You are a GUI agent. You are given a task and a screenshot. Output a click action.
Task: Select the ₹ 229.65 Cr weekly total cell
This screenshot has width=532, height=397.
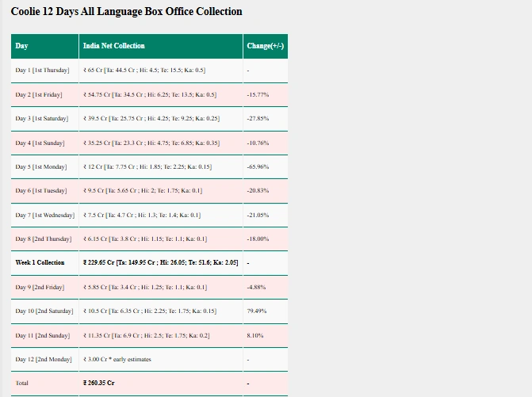point(160,263)
